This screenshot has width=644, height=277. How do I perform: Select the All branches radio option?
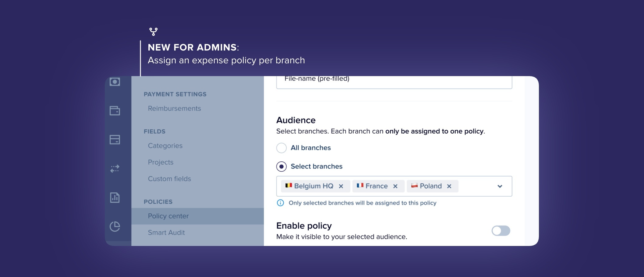281,148
